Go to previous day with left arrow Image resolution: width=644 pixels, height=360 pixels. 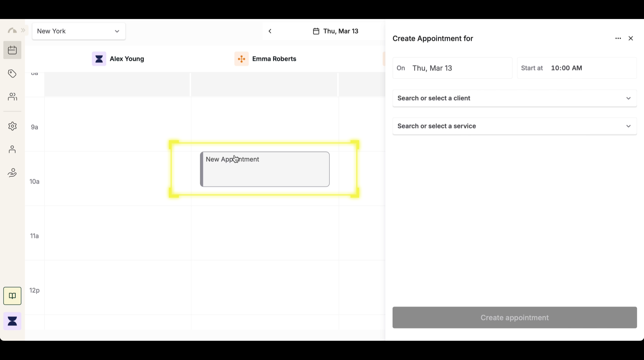pyautogui.click(x=270, y=31)
